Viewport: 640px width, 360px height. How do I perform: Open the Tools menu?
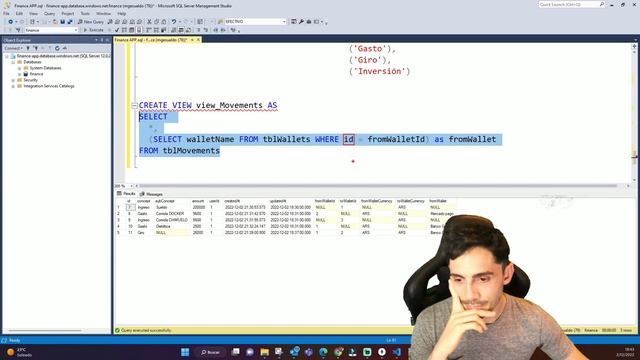pyautogui.click(x=85, y=13)
